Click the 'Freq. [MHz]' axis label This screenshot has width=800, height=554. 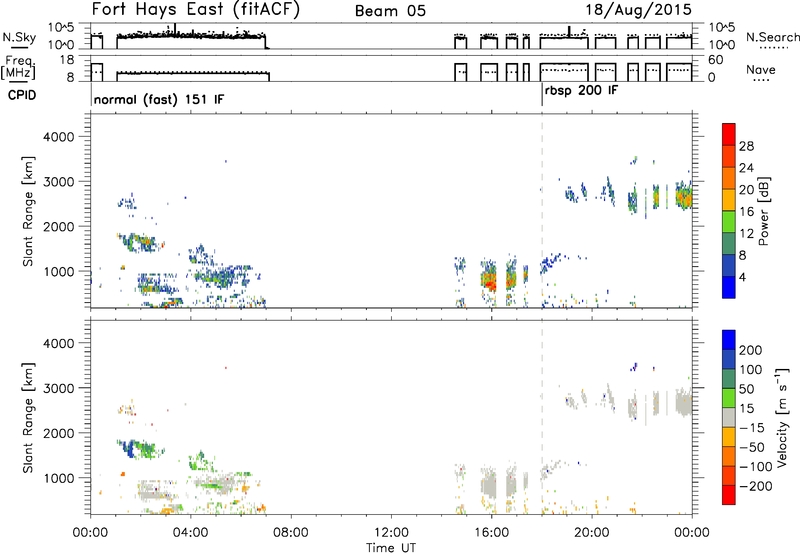[19, 67]
